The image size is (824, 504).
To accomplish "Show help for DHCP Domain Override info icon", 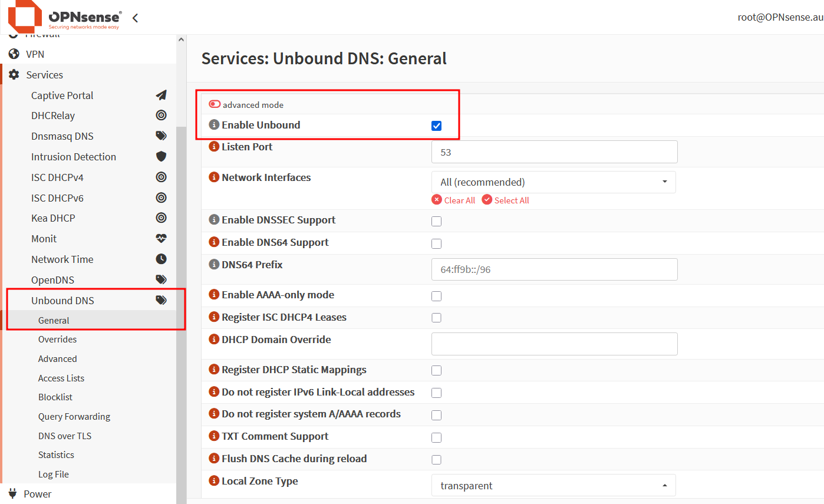I will [215, 340].
